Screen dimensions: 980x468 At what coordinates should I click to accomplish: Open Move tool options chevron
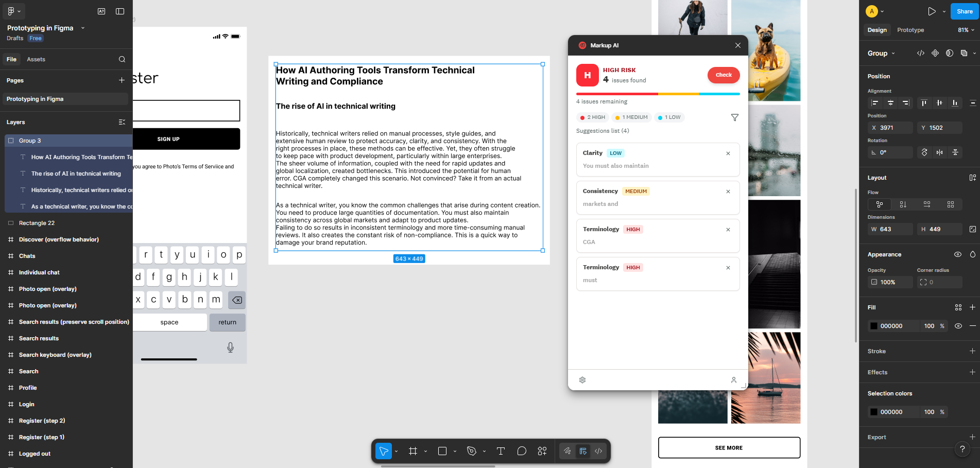tap(396, 451)
